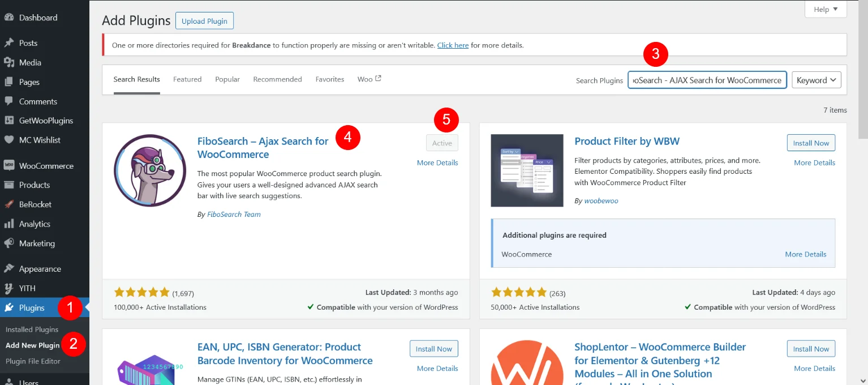
Task: Open EAN, UPC, ISBN Generator title link
Action: 285,354
